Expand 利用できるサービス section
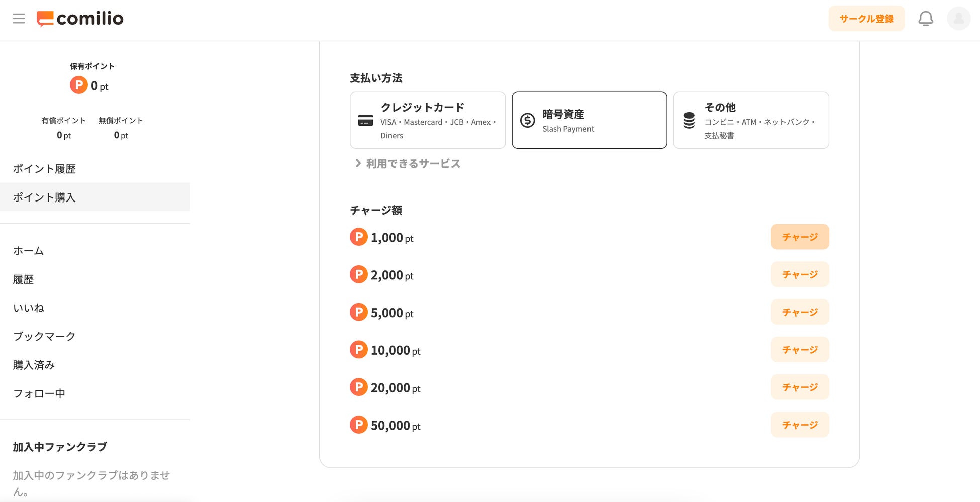 click(408, 164)
